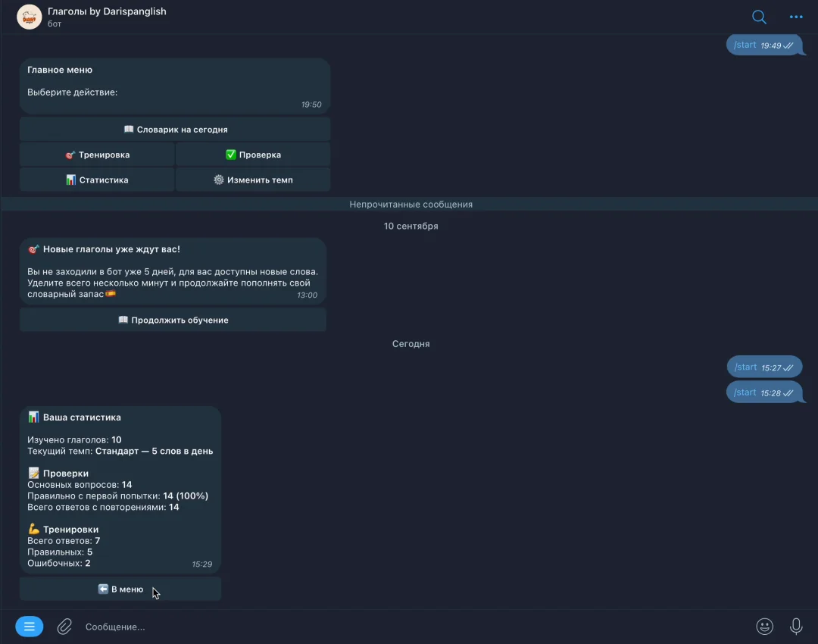Click the Продолжить обучение button
The width and height of the screenshot is (818, 644).
pos(173,320)
